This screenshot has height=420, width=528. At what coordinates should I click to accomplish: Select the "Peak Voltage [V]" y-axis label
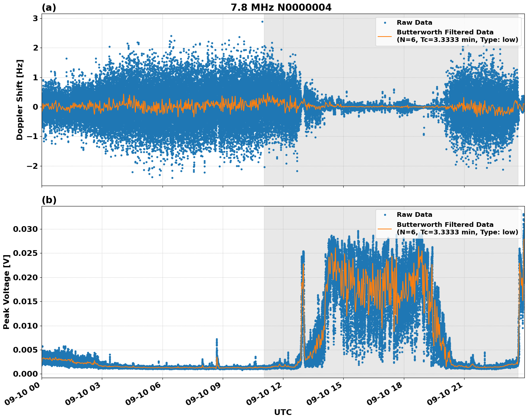point(6,292)
